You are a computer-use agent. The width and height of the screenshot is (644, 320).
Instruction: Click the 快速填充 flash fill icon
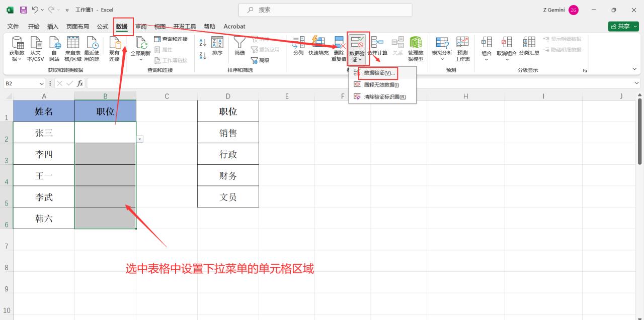tap(318, 46)
